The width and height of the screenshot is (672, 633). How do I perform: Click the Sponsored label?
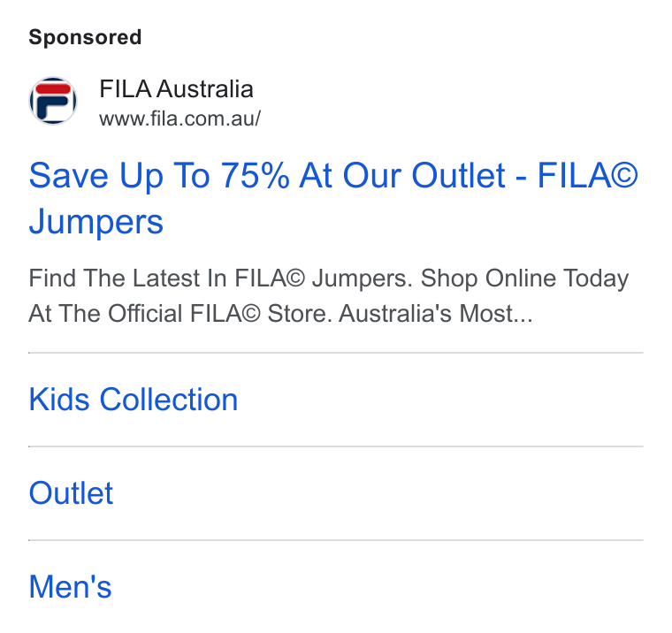pos(85,37)
